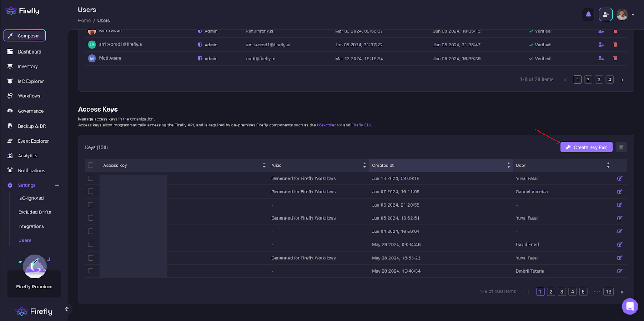Check the Jun 13 2024 key row
The height and width of the screenshot is (321, 644).
click(91, 178)
